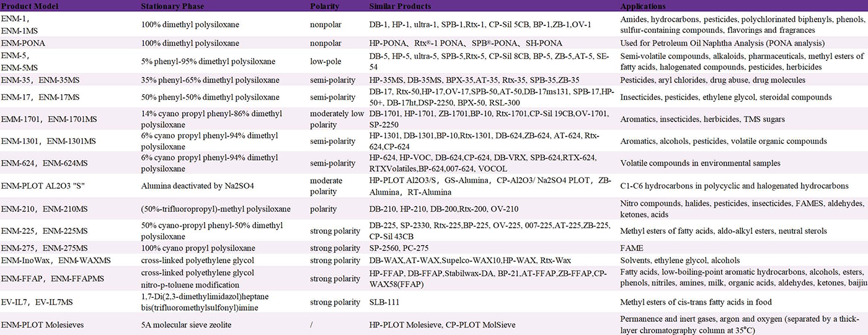Select ENM-624, ENM-624MS product cell
Image resolution: width=868 pixels, height=335 pixels.
(x=44, y=163)
